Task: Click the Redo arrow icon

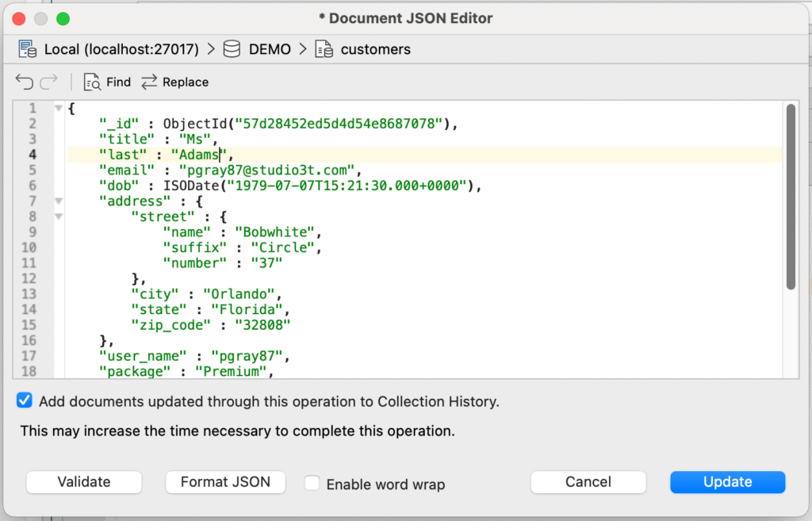Action: [49, 82]
